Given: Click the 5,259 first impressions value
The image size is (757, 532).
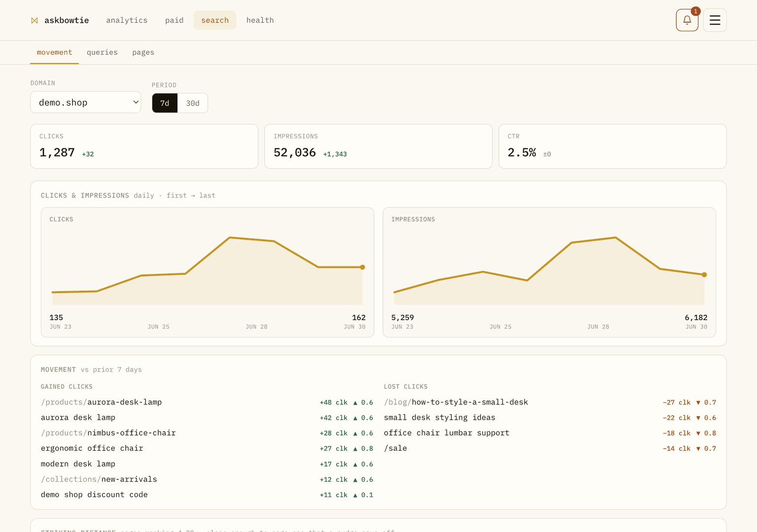Looking at the screenshot, I should 403,318.
